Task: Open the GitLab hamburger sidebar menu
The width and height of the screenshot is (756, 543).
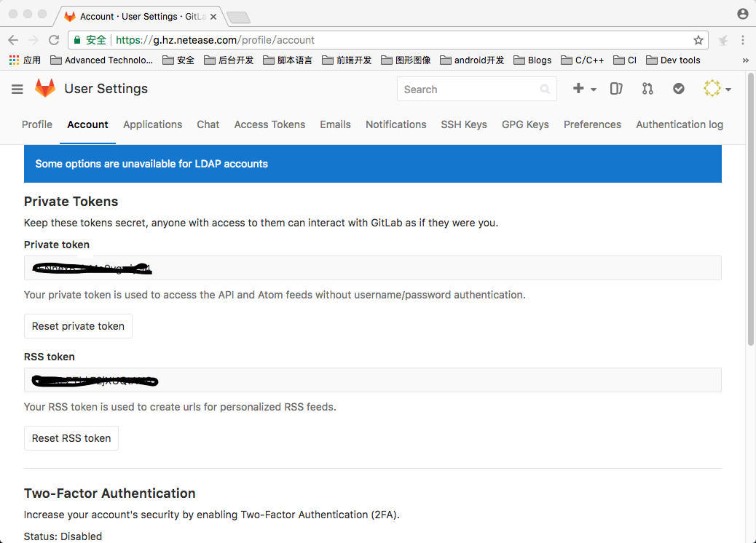Action: pyautogui.click(x=17, y=89)
